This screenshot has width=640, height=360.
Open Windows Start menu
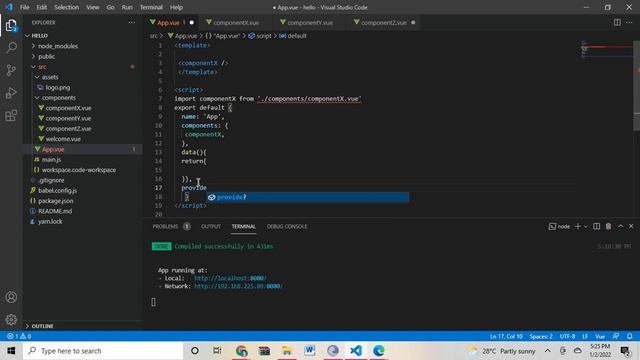pos(11,351)
